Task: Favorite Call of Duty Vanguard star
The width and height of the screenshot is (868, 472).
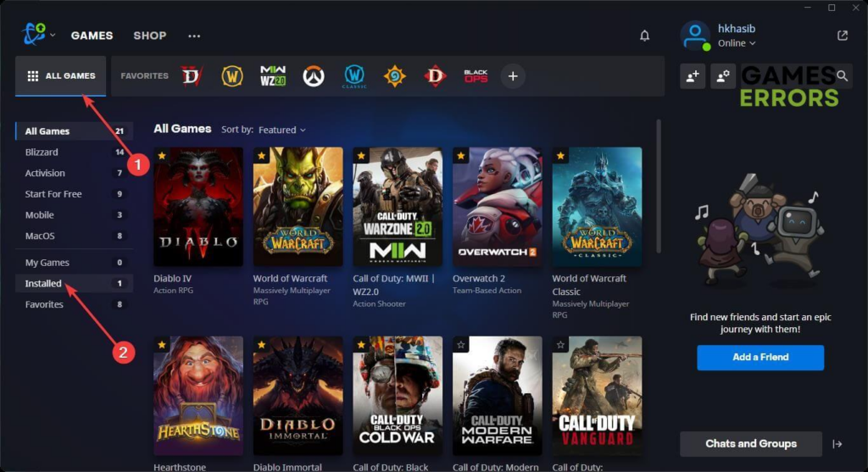Action: [560, 345]
